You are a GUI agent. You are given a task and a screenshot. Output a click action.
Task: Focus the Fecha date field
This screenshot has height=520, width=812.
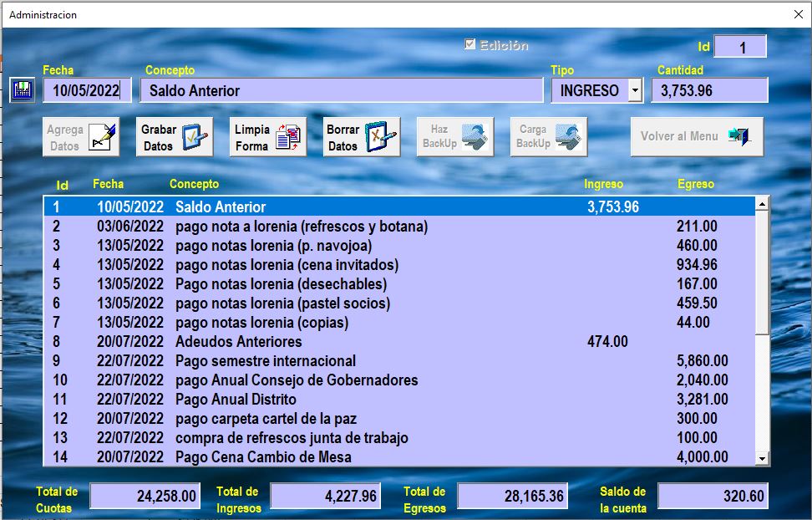click(x=87, y=91)
